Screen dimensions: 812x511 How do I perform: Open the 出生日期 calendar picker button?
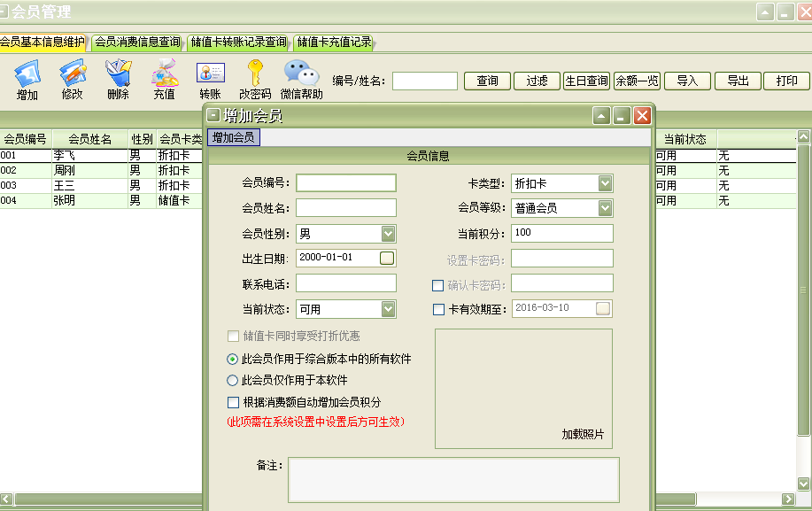[x=387, y=258]
